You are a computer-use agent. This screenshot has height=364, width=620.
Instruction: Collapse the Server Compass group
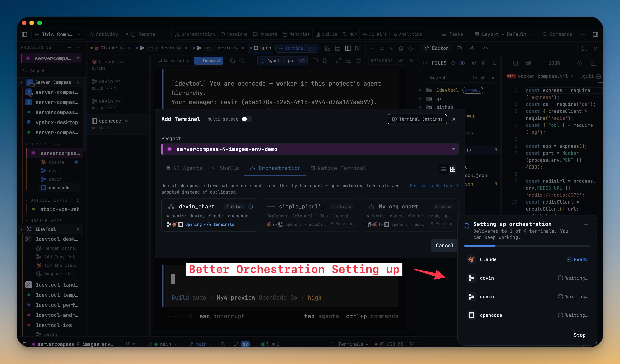22,82
